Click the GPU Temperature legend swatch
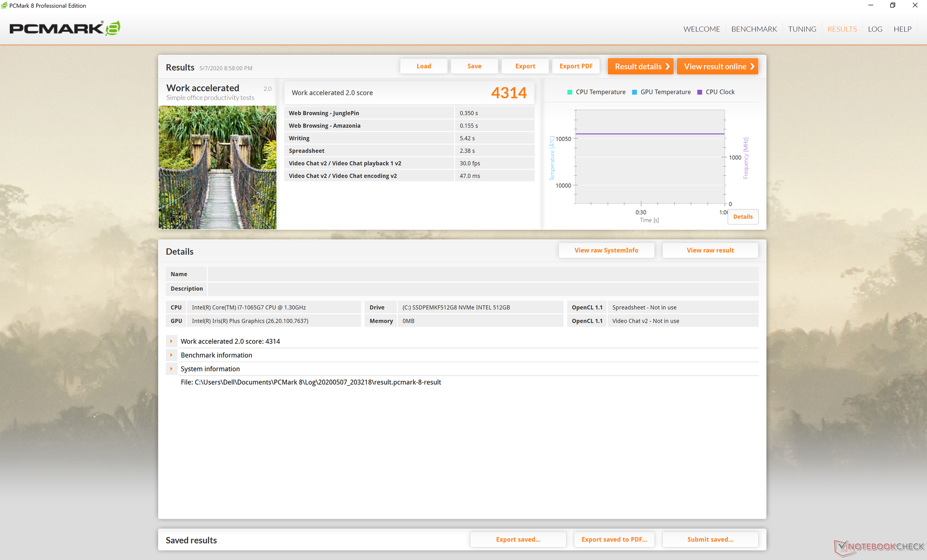Image resolution: width=927 pixels, height=560 pixels. 634,92
